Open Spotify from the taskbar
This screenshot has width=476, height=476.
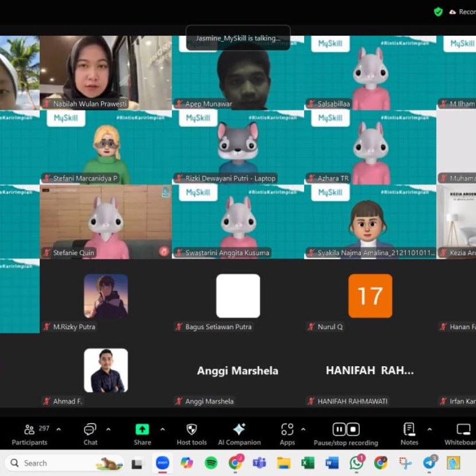coord(211,463)
